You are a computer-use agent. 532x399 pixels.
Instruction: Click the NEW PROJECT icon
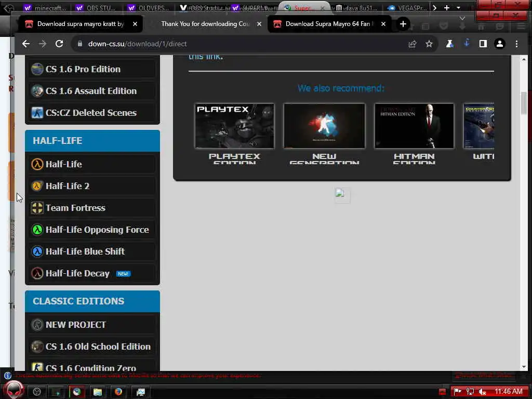tap(37, 325)
